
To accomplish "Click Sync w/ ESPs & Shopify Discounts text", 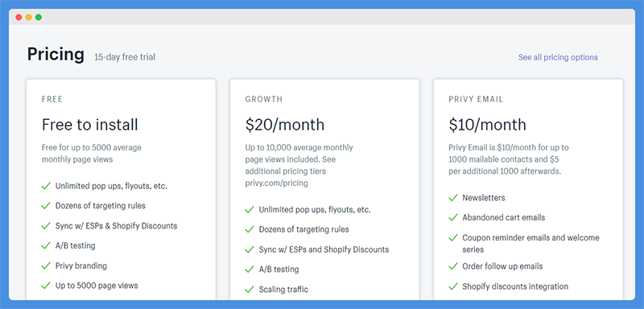I will pos(116,225).
